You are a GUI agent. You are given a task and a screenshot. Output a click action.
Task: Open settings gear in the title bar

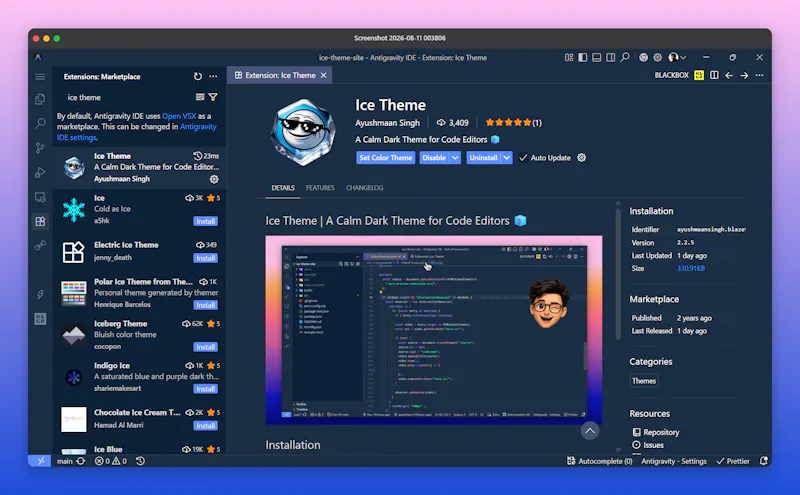(x=658, y=58)
